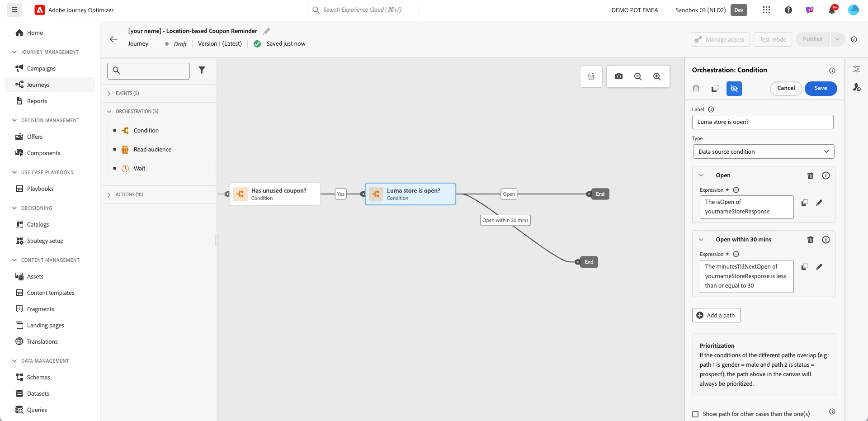Open the Type dropdown Data source condition
The width and height of the screenshot is (868, 421).
tap(764, 152)
